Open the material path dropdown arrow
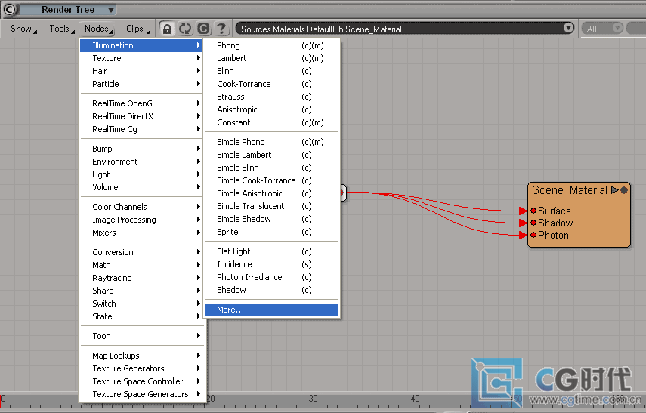The width and height of the screenshot is (646, 413). (x=568, y=28)
